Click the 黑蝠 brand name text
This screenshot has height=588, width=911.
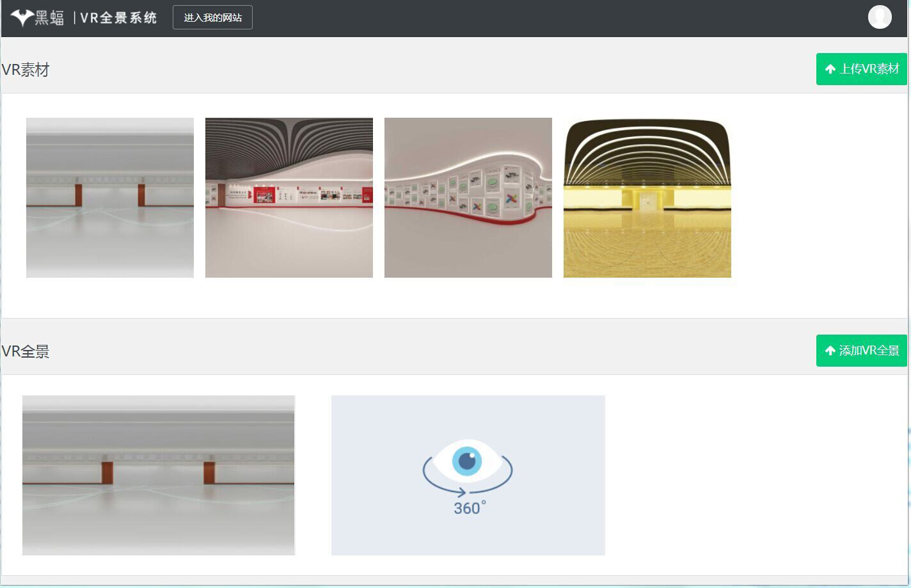click(50, 18)
